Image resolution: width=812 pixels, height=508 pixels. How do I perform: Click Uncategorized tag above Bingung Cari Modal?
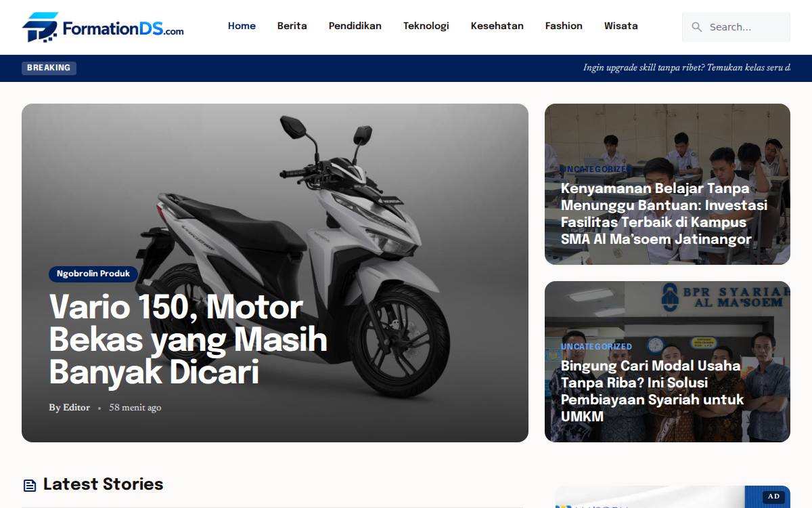pos(596,346)
